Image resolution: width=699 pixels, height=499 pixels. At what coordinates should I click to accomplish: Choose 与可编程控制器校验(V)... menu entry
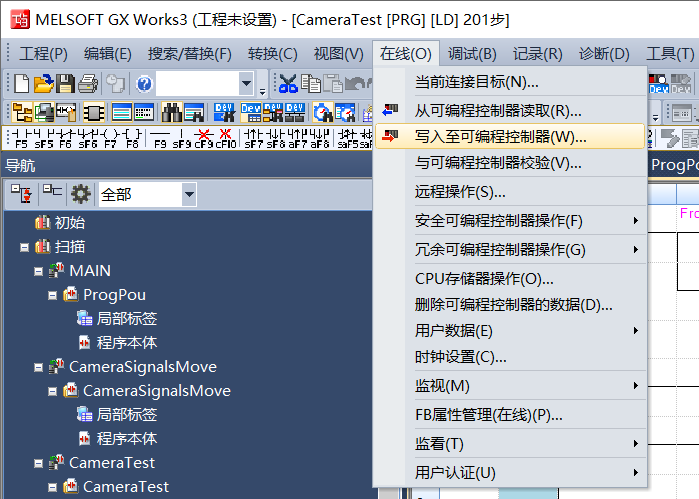[510, 163]
